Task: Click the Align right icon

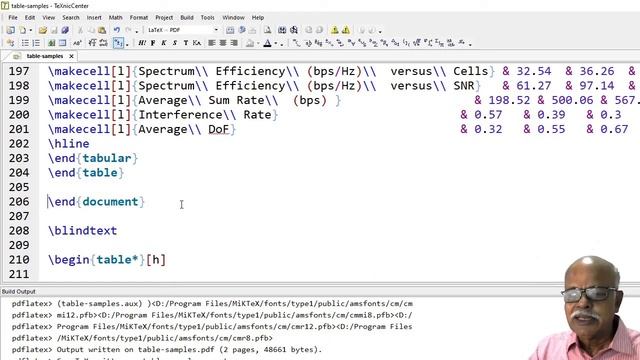Action: pyautogui.click(x=234, y=43)
